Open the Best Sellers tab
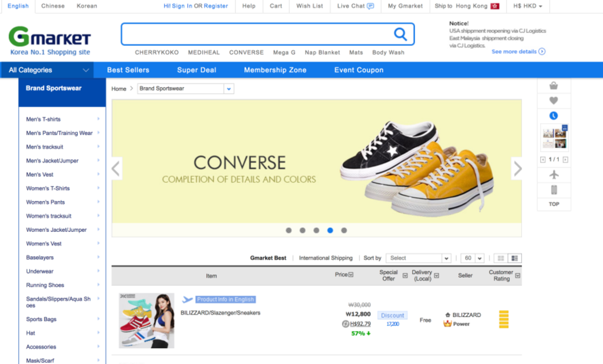This screenshot has height=364, width=603. click(128, 70)
